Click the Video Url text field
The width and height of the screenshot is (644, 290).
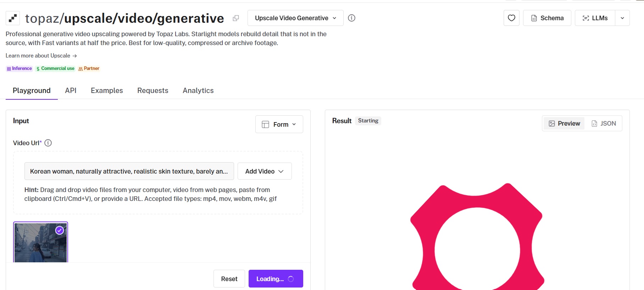[129, 171]
